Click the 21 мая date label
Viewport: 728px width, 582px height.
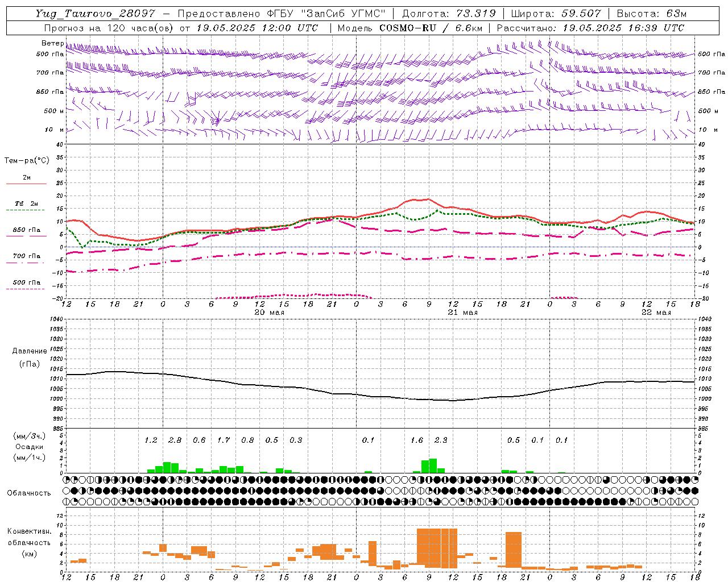(463, 313)
